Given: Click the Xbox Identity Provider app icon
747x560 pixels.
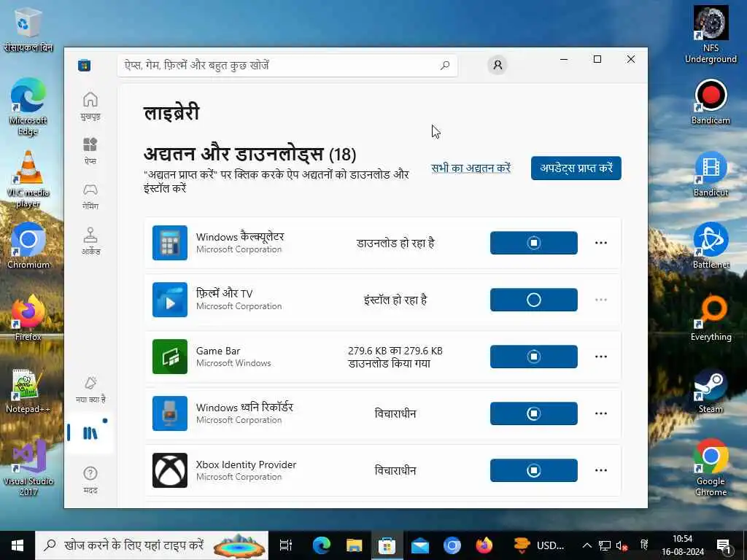Looking at the screenshot, I should [169, 470].
